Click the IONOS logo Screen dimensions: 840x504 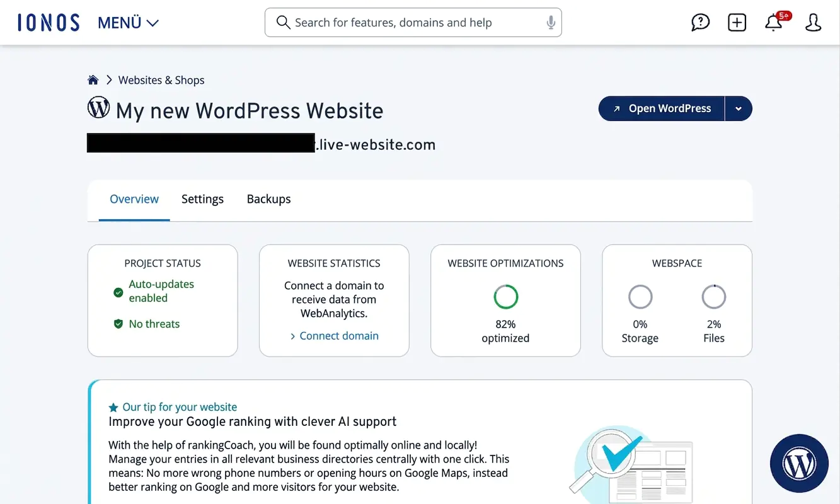49,21
